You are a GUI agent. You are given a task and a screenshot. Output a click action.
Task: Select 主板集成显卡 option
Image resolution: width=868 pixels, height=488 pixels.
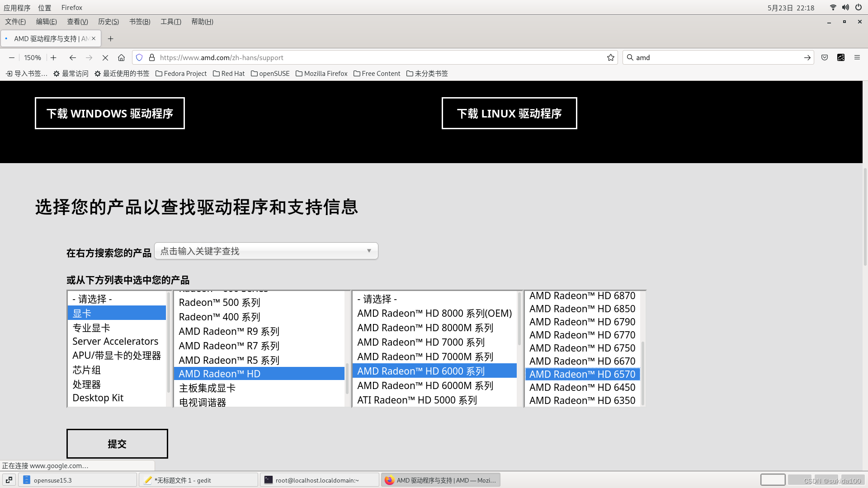pos(259,388)
